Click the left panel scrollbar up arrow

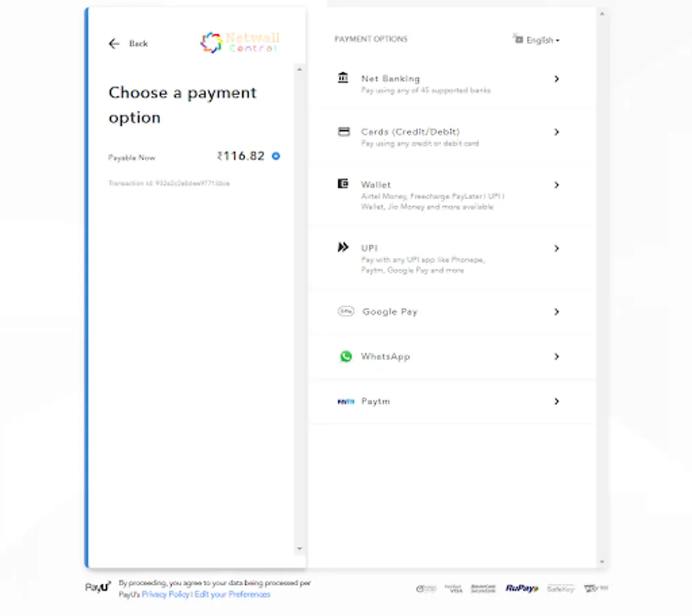(300, 70)
